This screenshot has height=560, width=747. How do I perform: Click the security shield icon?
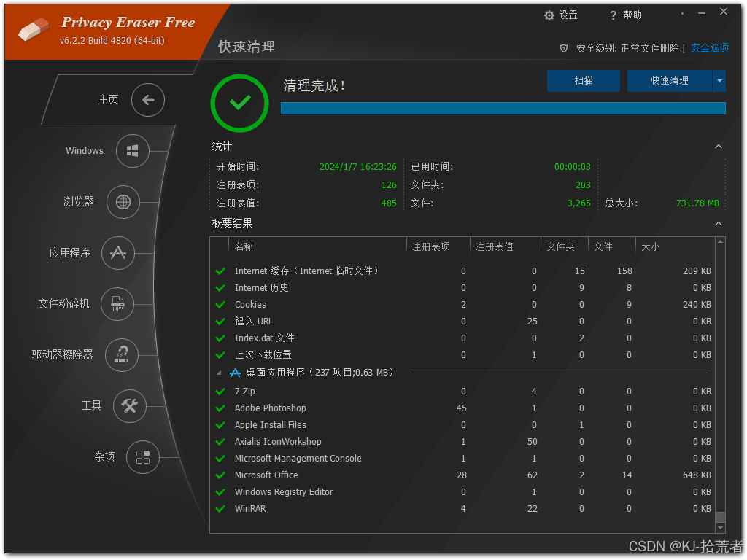[564, 48]
